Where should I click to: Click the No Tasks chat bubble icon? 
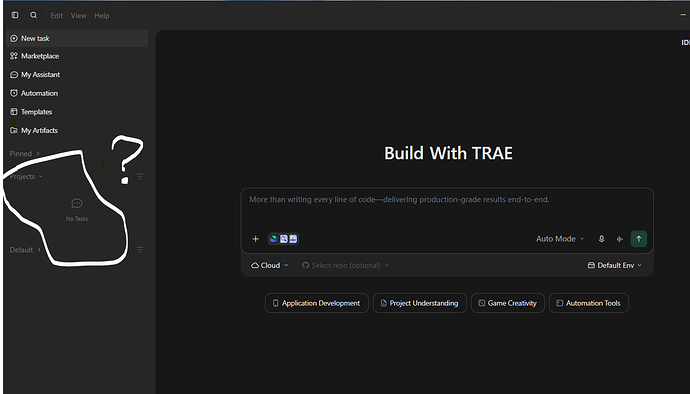[77, 203]
